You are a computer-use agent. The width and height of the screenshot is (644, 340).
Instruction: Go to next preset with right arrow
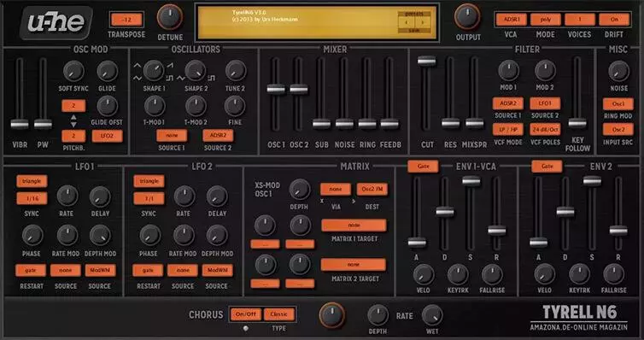[423, 22]
